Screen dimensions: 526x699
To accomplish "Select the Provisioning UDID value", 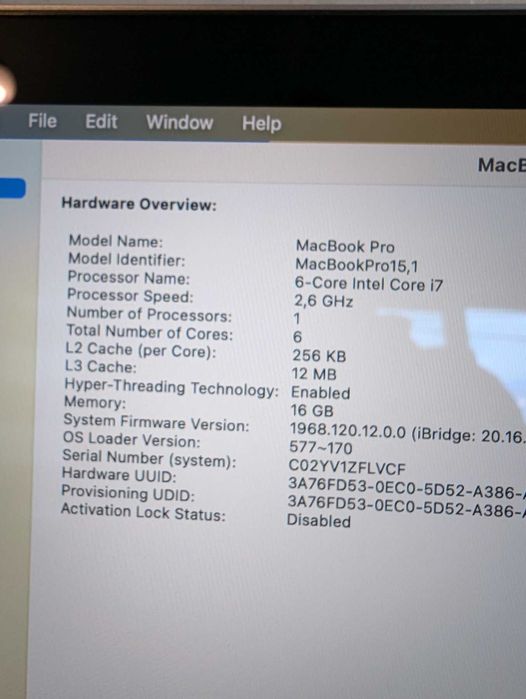I will (407, 506).
